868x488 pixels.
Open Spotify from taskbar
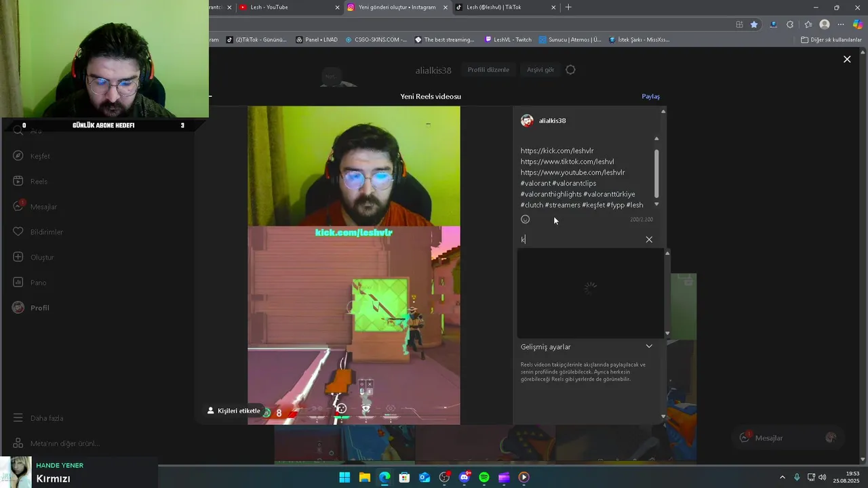(484, 477)
